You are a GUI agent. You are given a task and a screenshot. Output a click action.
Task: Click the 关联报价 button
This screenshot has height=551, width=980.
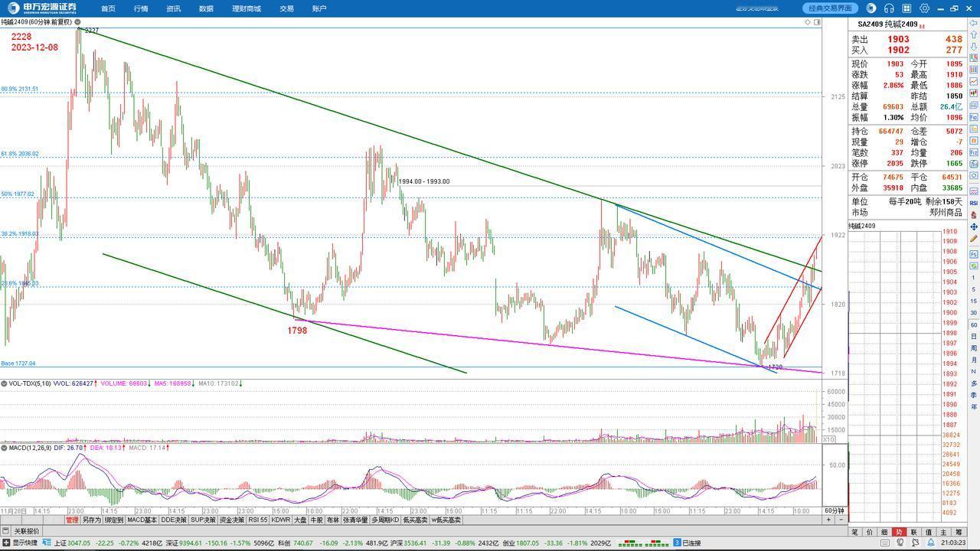coord(26,531)
